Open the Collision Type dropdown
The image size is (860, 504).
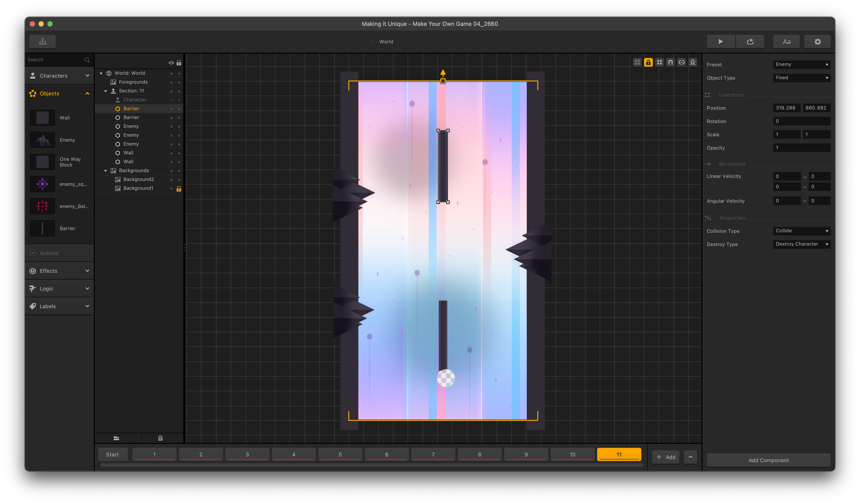(802, 231)
